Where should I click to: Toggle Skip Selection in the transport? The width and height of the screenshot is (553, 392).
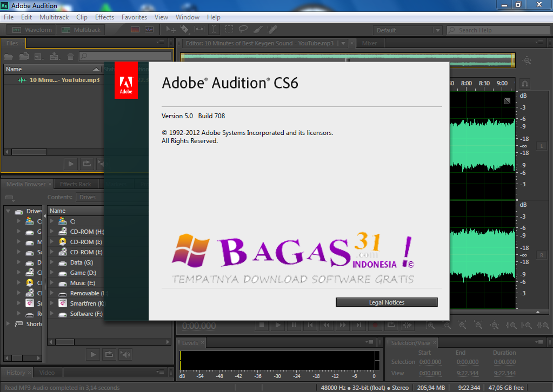coord(408,325)
